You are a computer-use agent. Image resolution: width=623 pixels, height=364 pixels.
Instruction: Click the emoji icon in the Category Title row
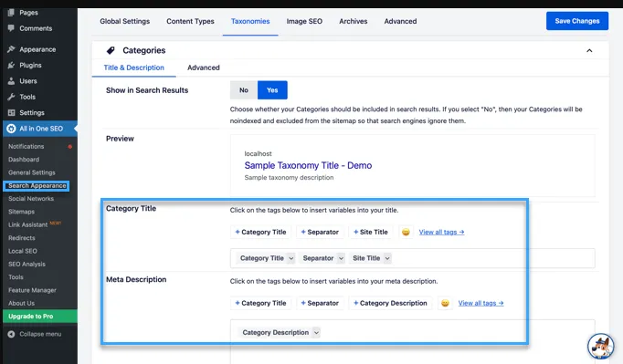click(406, 232)
